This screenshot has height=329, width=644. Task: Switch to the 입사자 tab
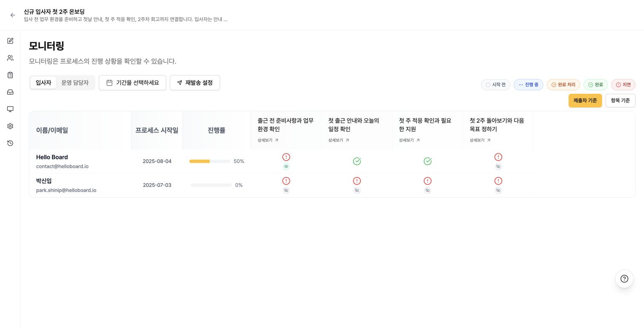pyautogui.click(x=43, y=83)
